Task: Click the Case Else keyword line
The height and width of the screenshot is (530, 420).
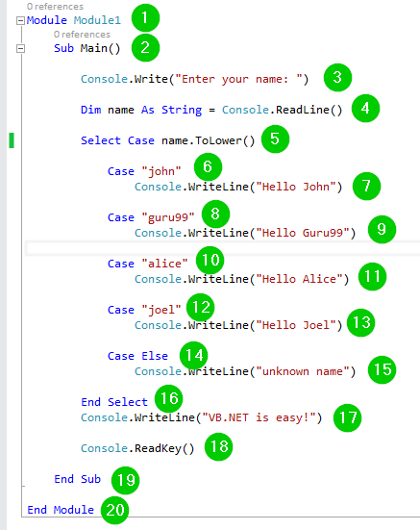Action: pos(137,356)
